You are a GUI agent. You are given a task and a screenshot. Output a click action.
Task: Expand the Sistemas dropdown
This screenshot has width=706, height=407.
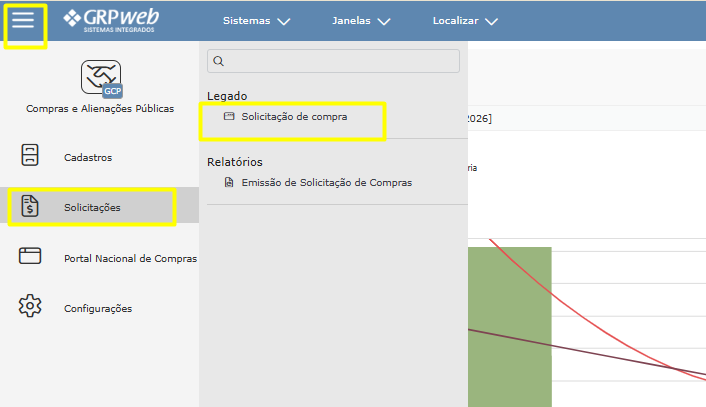[256, 21]
